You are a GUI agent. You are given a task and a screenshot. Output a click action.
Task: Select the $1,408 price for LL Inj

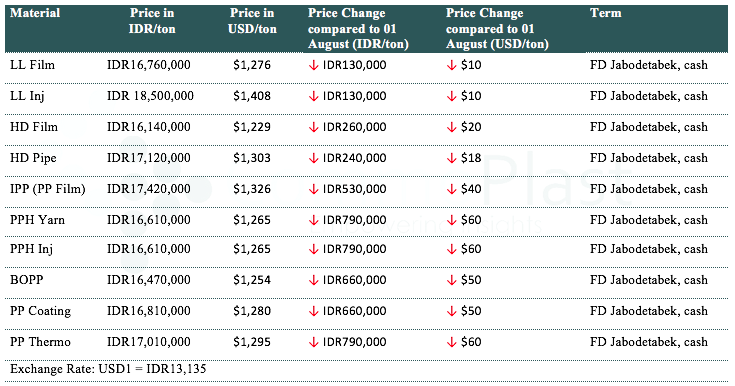click(252, 96)
